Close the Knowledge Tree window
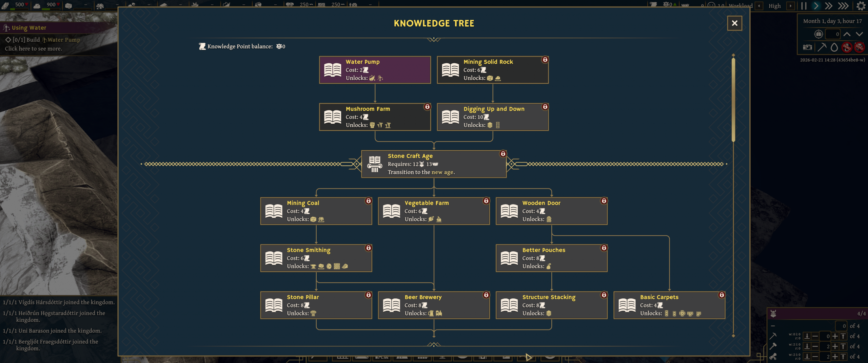This screenshot has height=363, width=868. click(734, 23)
